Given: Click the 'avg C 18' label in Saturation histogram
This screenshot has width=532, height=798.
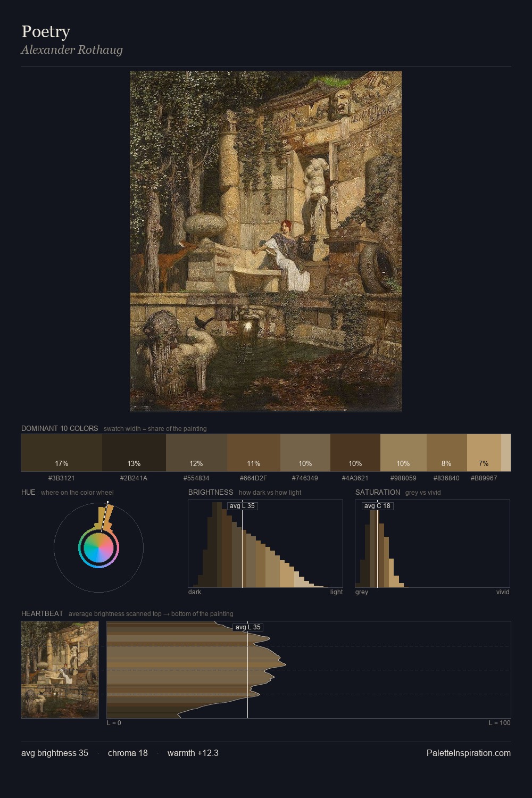Looking at the screenshot, I should coord(378,506).
